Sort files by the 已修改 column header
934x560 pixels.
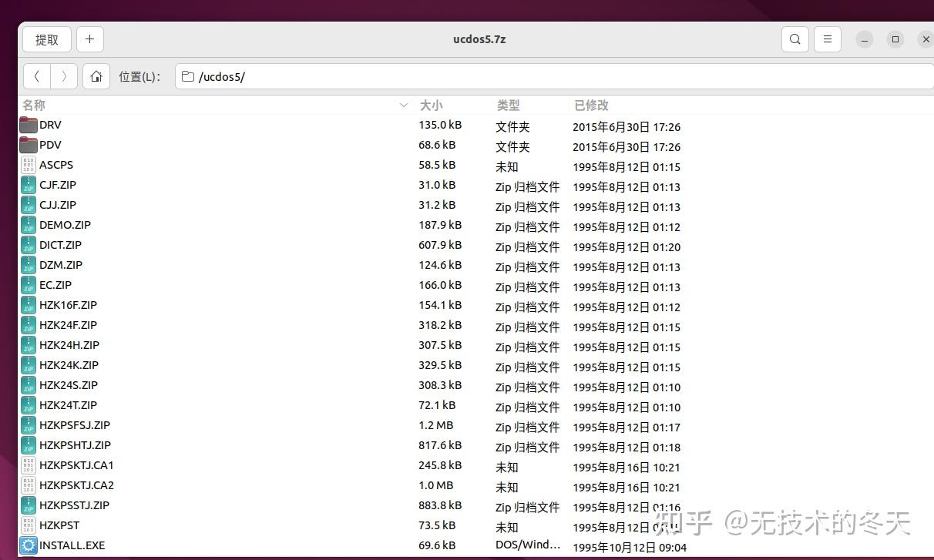[x=590, y=105]
